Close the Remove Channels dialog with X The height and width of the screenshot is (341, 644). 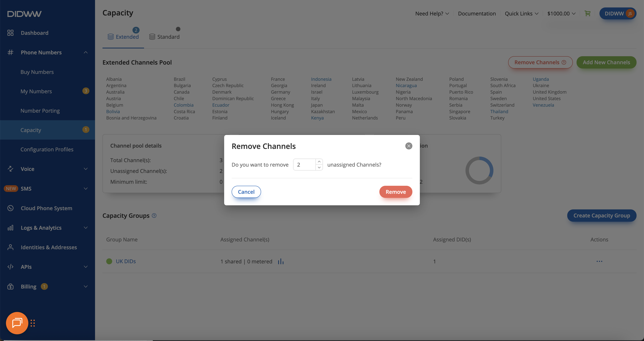pyautogui.click(x=408, y=146)
